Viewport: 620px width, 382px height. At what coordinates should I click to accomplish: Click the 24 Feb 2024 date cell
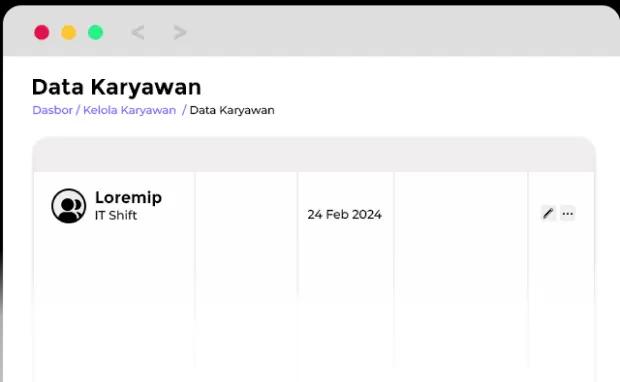click(344, 214)
